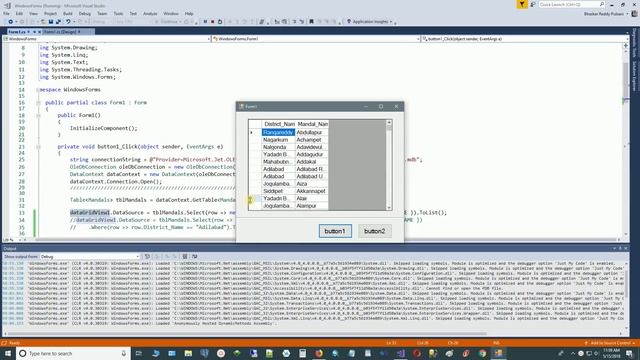Click the Break All pause icon
Image resolution: width=640 pixels, height=360 pixels.
click(x=205, y=22)
